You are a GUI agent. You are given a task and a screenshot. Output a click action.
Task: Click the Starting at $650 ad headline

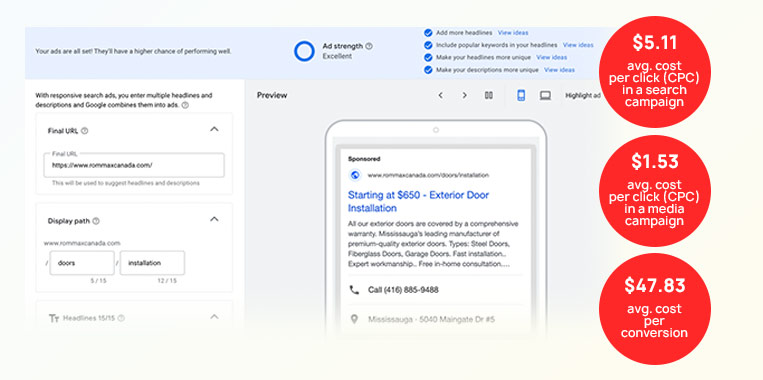click(418, 201)
